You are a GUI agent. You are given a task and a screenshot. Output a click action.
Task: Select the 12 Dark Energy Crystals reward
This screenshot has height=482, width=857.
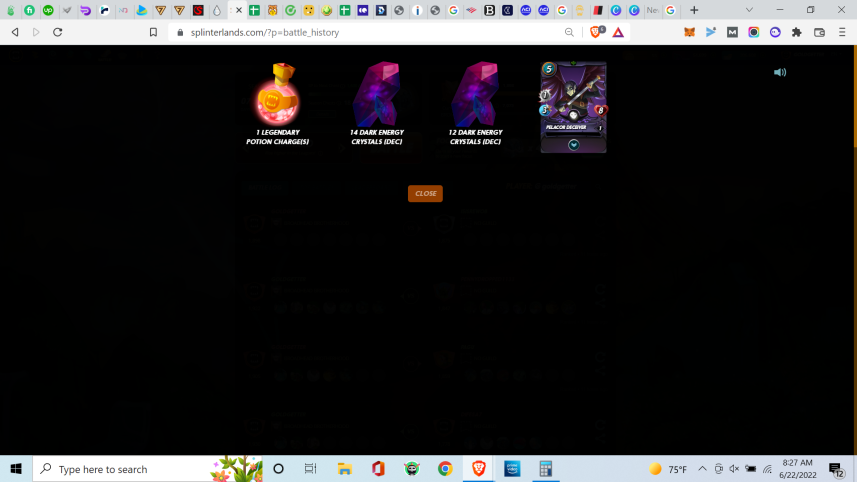click(x=476, y=104)
